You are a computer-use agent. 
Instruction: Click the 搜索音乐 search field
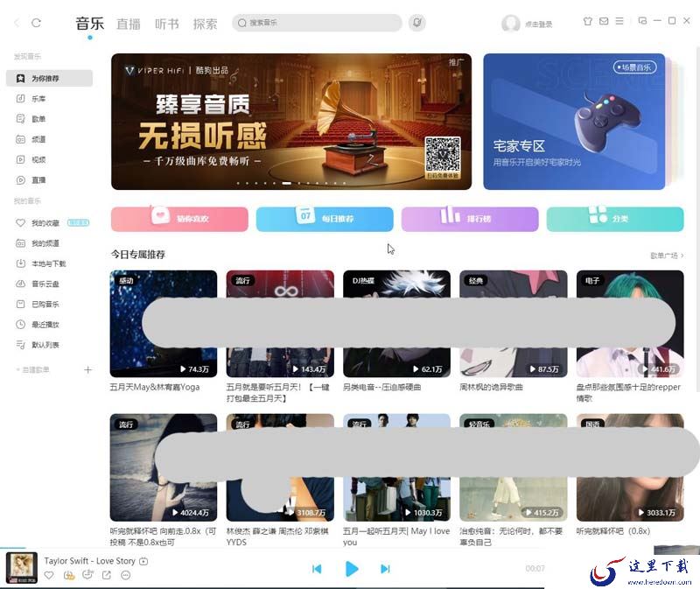click(x=317, y=23)
